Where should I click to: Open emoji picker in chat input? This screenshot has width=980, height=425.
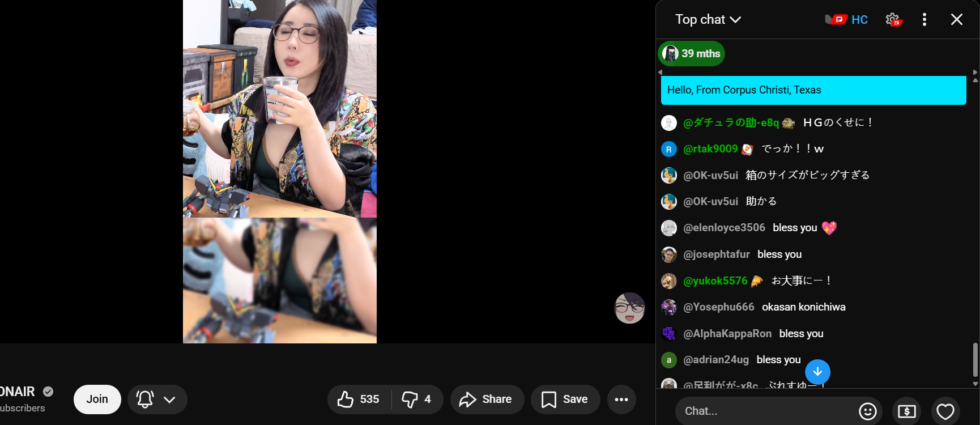tap(868, 411)
